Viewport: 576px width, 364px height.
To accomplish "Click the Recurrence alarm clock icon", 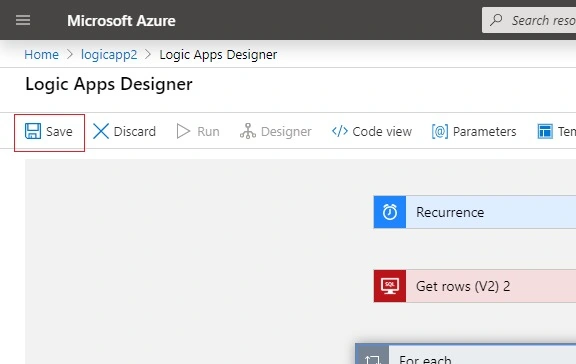I will pyautogui.click(x=390, y=212).
